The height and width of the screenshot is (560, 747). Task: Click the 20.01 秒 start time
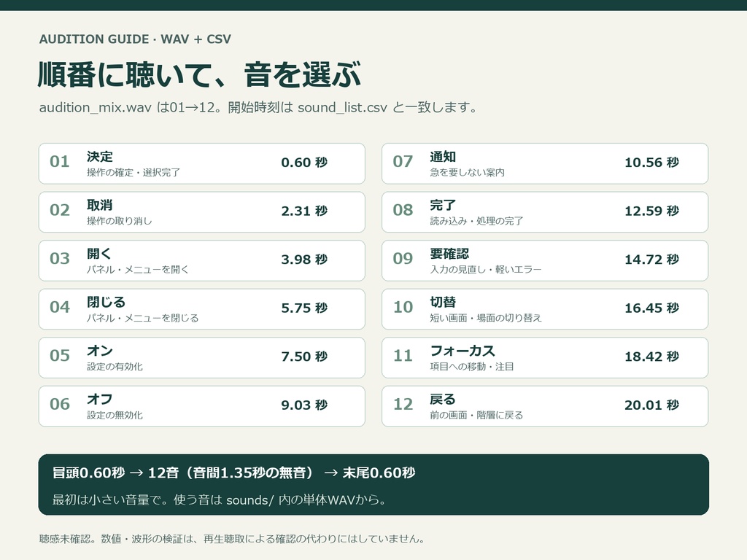point(651,405)
